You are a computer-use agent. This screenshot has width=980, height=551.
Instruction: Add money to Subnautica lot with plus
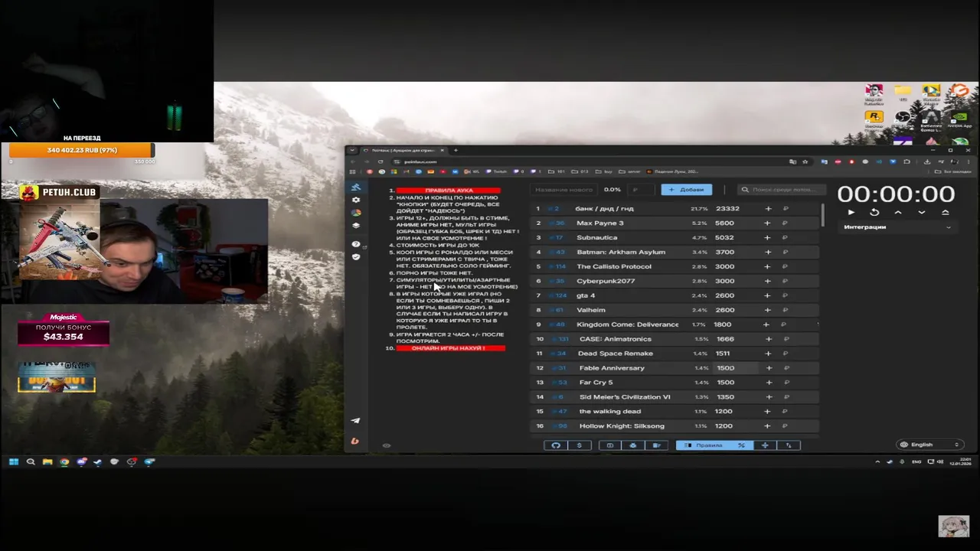click(x=768, y=238)
